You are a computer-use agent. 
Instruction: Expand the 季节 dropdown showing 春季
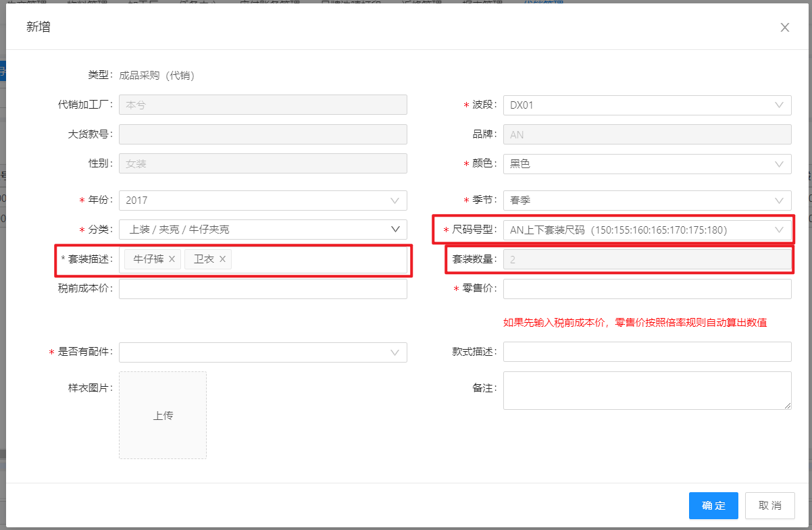(x=646, y=201)
